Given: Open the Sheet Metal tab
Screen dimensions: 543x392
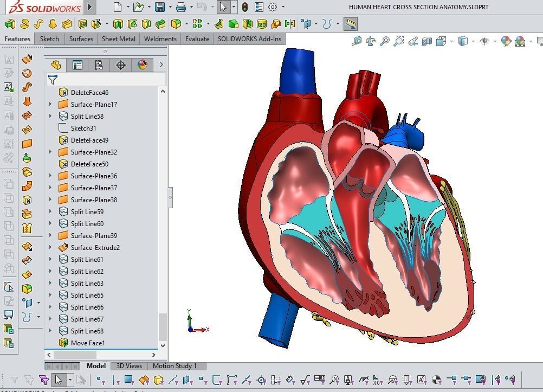Looking at the screenshot, I should [119, 39].
